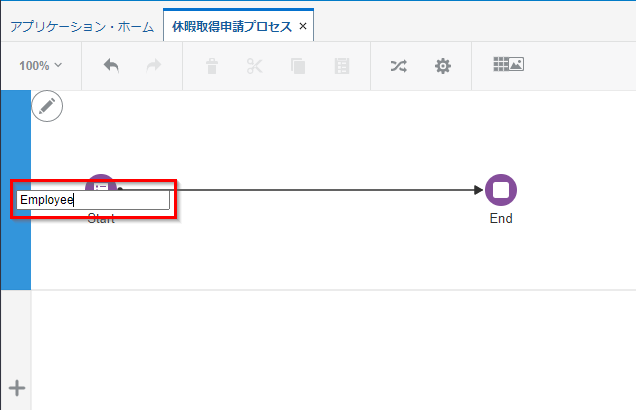Click the crossed-arrows shuffle icon
The image size is (636, 410).
(398, 66)
